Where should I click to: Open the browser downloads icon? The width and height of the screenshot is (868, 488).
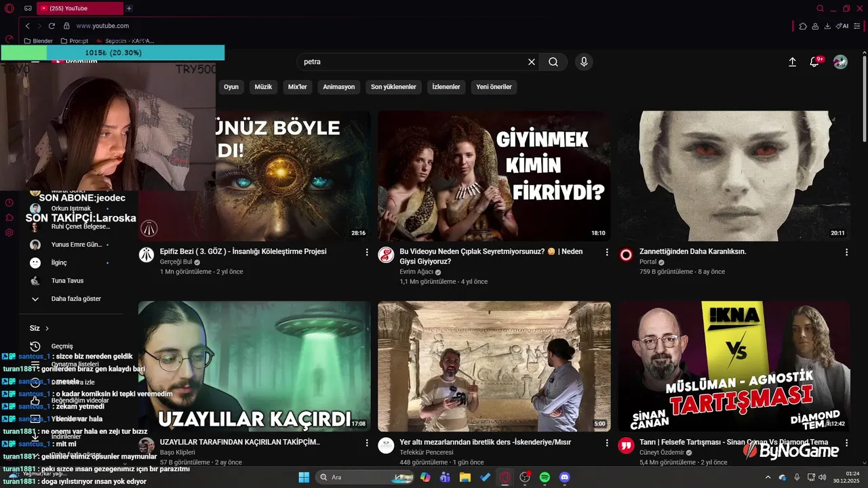827,26
